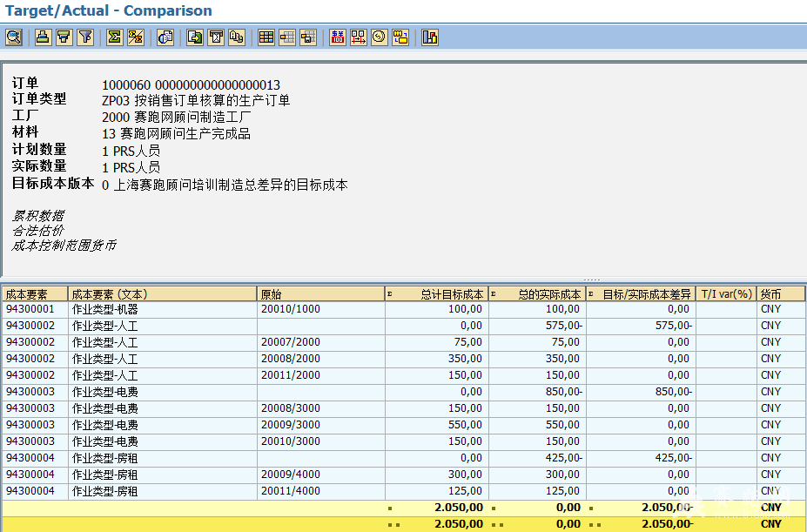Click the 75,00 target cost cell
The width and height of the screenshot is (807, 532).
point(437,342)
